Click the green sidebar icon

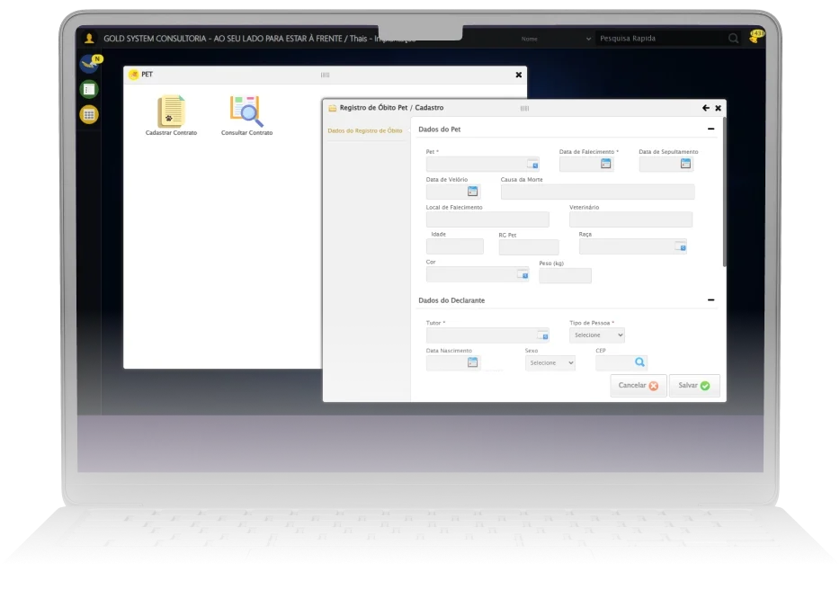(x=89, y=89)
